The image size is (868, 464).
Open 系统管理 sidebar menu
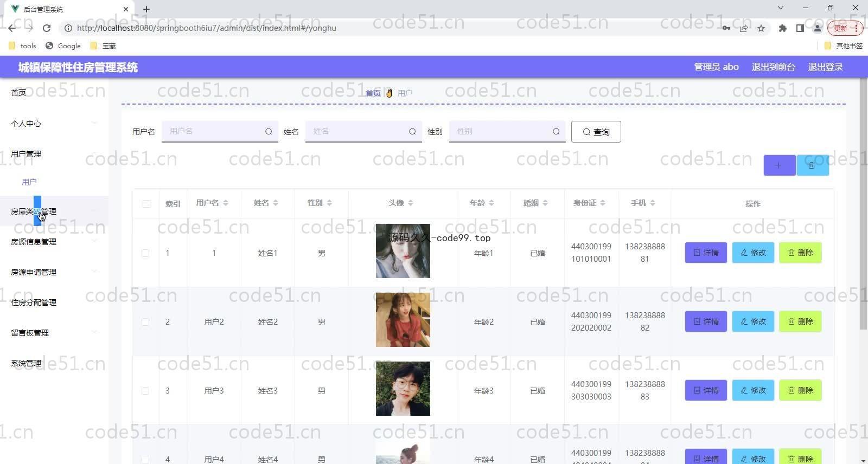click(54, 363)
